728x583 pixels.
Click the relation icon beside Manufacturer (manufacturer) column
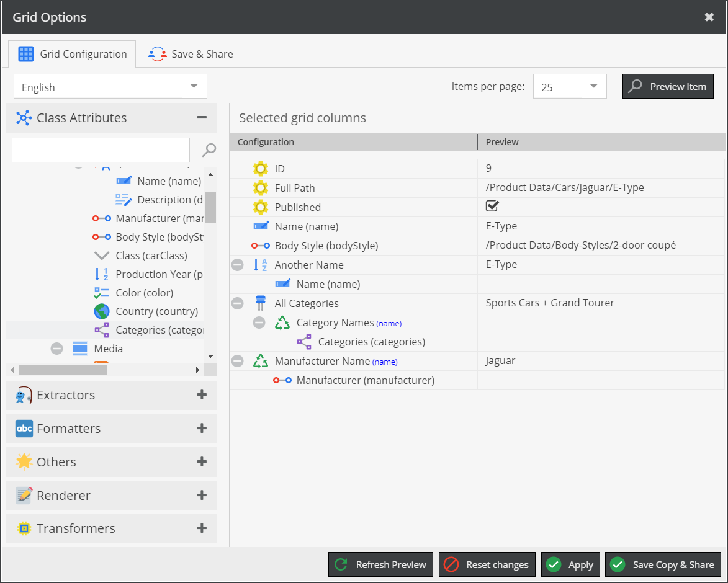click(x=282, y=380)
